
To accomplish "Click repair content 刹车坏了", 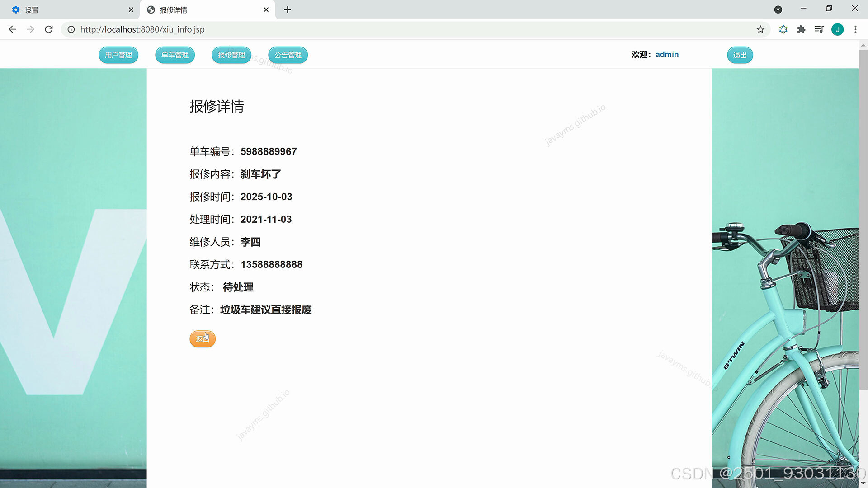I will [261, 174].
